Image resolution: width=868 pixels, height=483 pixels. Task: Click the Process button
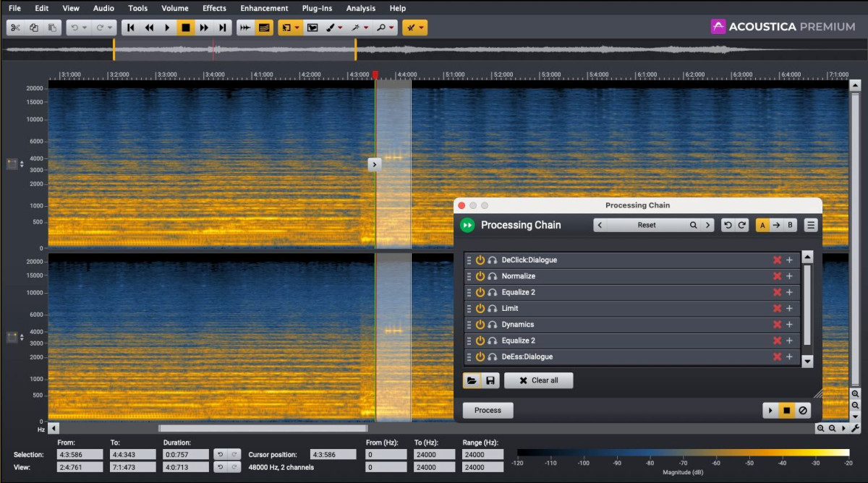click(x=488, y=410)
